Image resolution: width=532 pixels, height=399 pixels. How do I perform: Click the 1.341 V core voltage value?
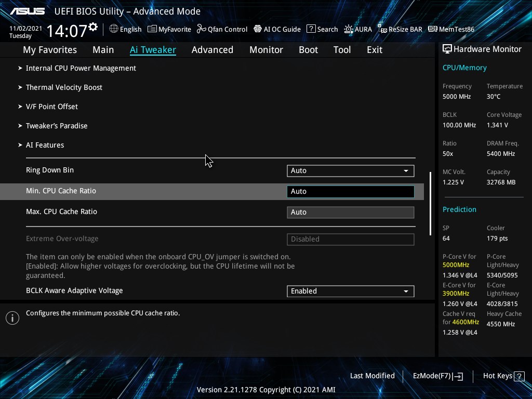click(497, 125)
